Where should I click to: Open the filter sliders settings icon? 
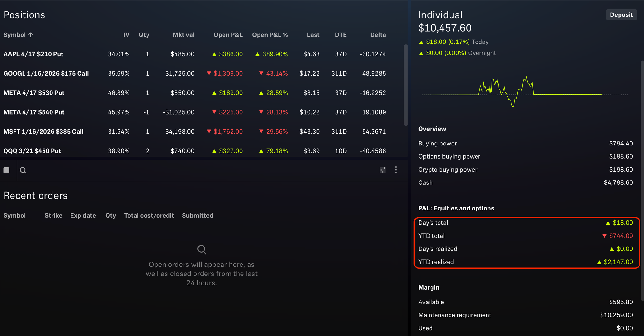[383, 170]
